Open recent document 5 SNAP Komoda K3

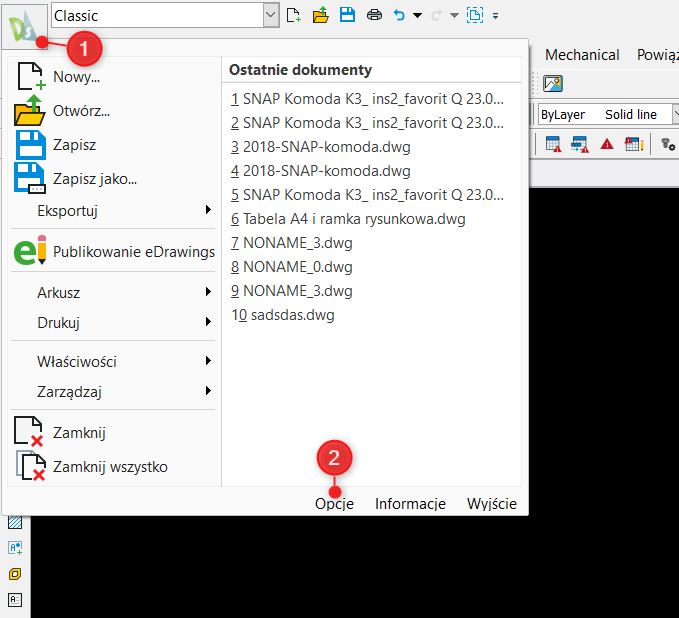pos(368,195)
